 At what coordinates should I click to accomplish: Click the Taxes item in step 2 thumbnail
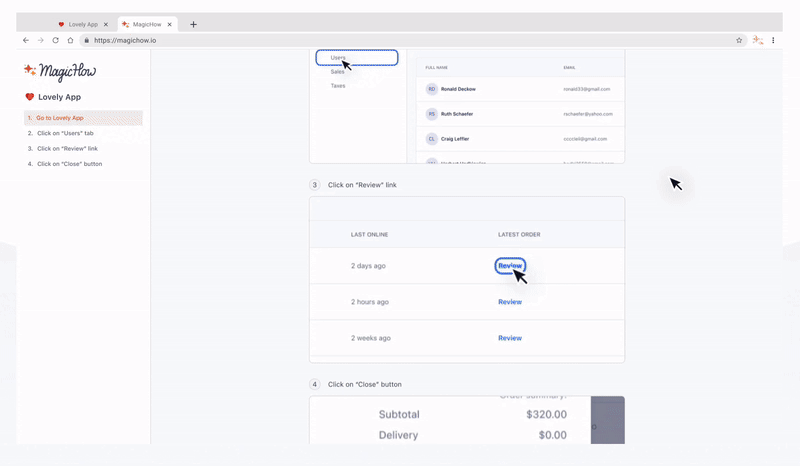tap(338, 86)
